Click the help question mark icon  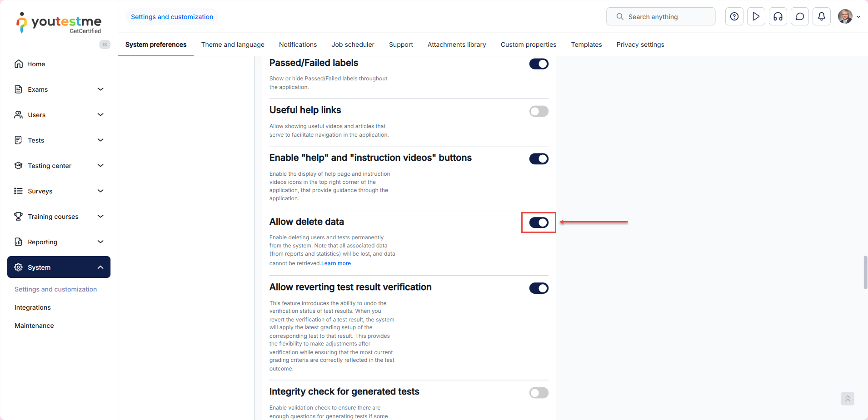click(x=734, y=17)
